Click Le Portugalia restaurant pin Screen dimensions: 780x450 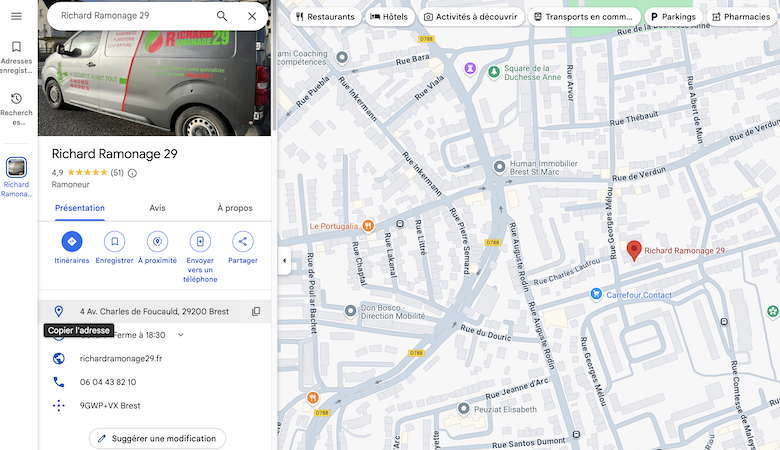pyautogui.click(x=368, y=226)
